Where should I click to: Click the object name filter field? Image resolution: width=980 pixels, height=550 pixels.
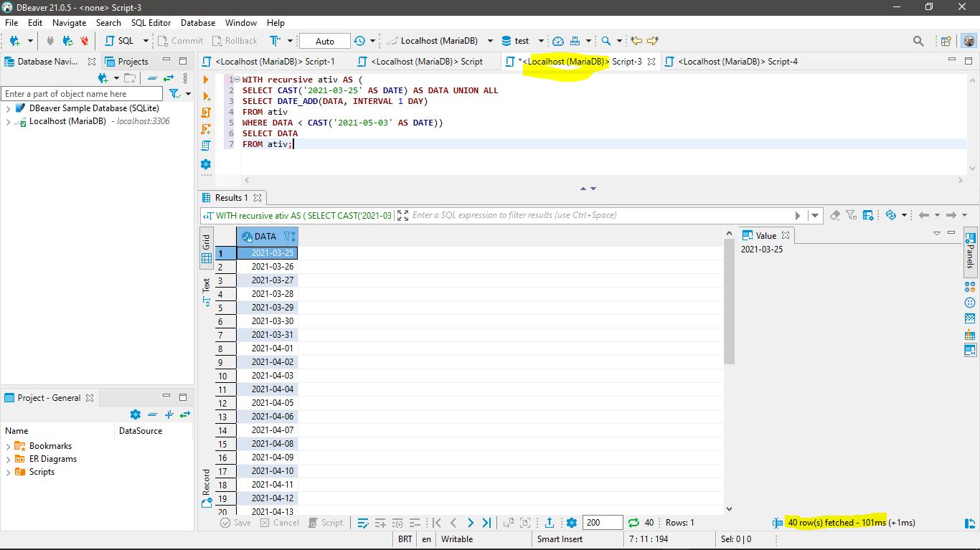tap(83, 94)
